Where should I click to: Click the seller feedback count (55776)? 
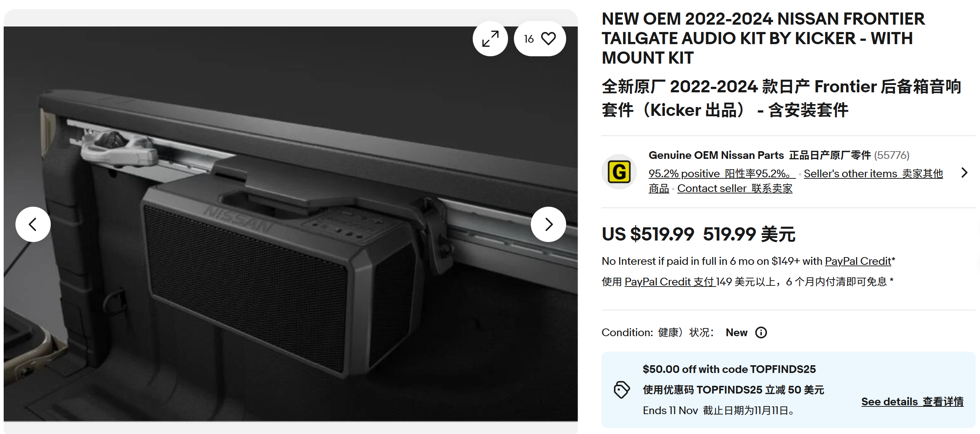tap(892, 155)
